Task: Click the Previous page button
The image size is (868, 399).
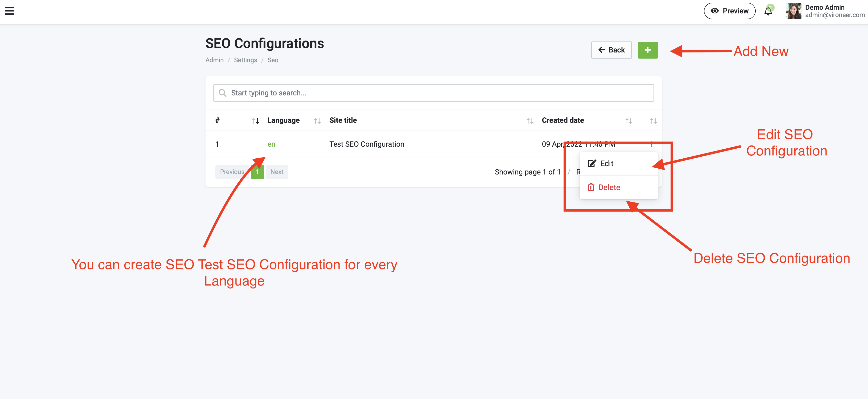Action: coord(232,172)
